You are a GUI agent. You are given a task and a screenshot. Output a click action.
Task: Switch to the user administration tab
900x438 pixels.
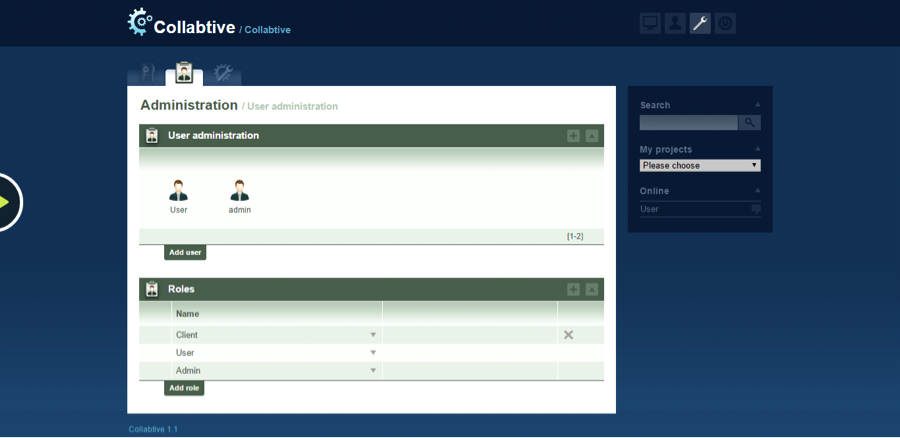click(184, 73)
